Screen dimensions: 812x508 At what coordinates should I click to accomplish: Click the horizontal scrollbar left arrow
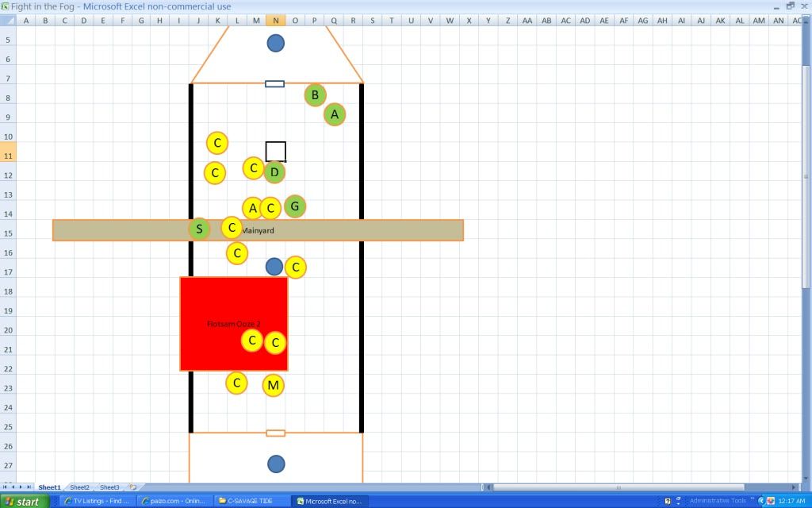[488, 487]
